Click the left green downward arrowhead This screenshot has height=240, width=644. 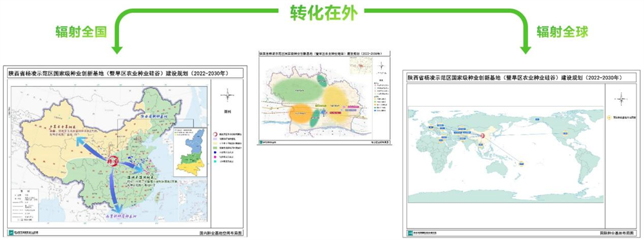coord(117,50)
